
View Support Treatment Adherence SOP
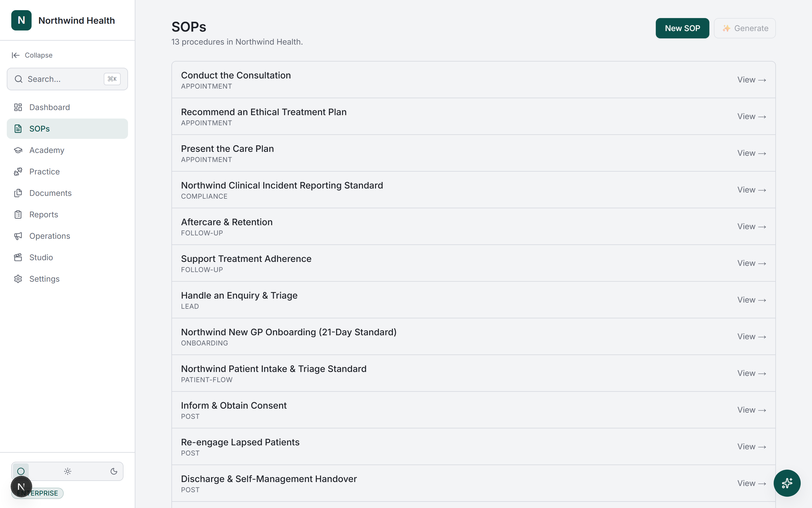(751, 263)
